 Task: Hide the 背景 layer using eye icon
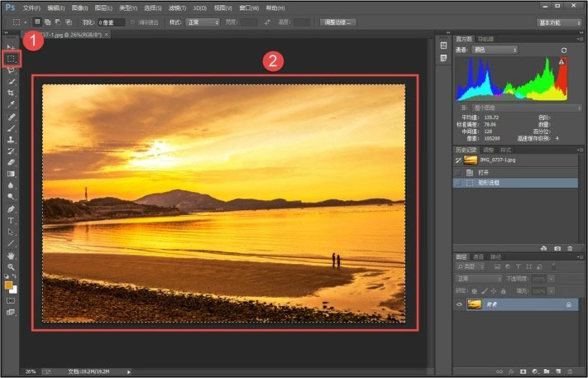click(459, 304)
